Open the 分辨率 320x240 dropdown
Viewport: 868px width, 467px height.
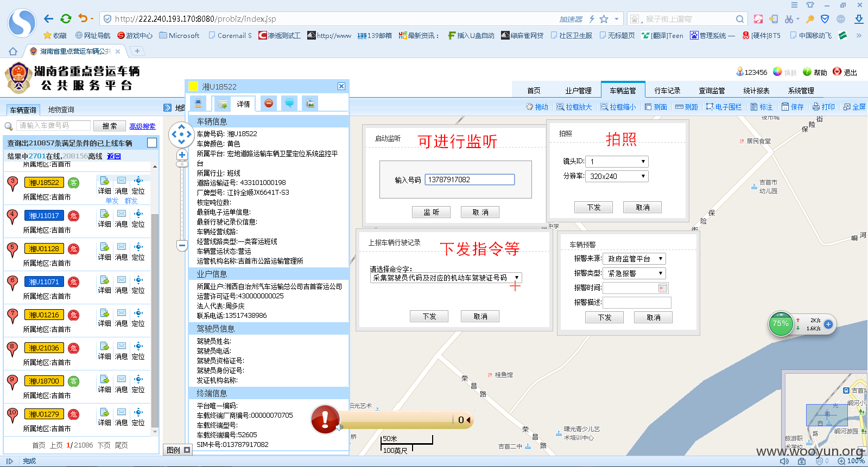[617, 176]
